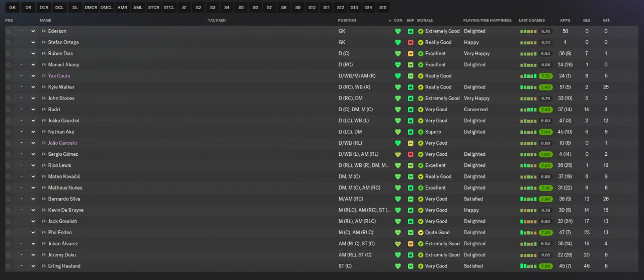Open position dropdown for Mateo Kovačić
Viewport: 644px width, 280px height.
pyautogui.click(x=26, y=176)
